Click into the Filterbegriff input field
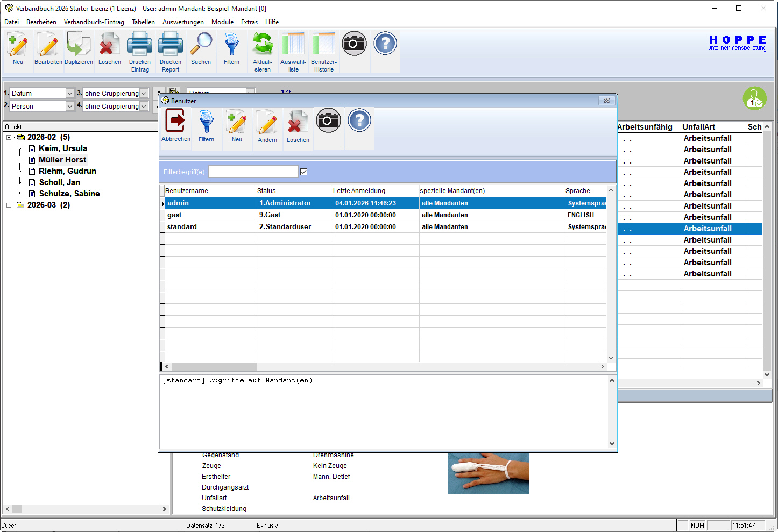 (x=253, y=172)
